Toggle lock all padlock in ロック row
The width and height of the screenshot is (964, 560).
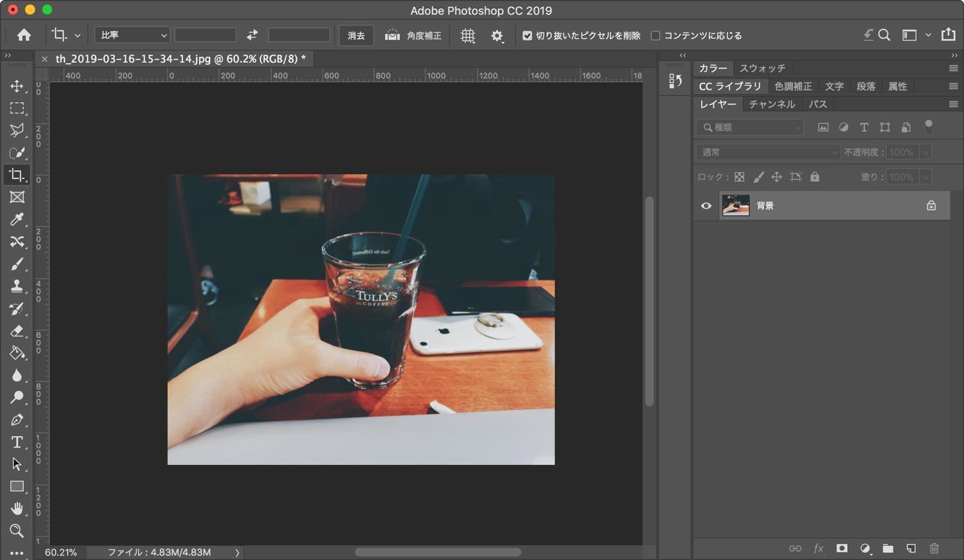815,177
